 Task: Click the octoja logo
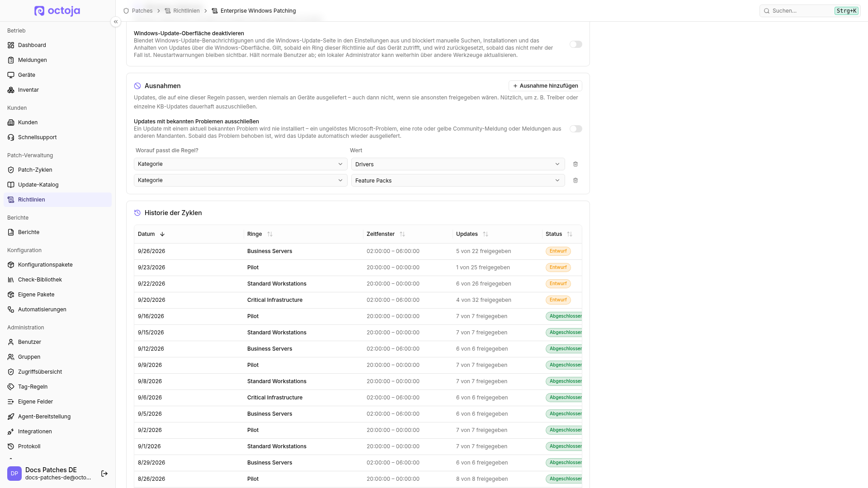point(57,11)
